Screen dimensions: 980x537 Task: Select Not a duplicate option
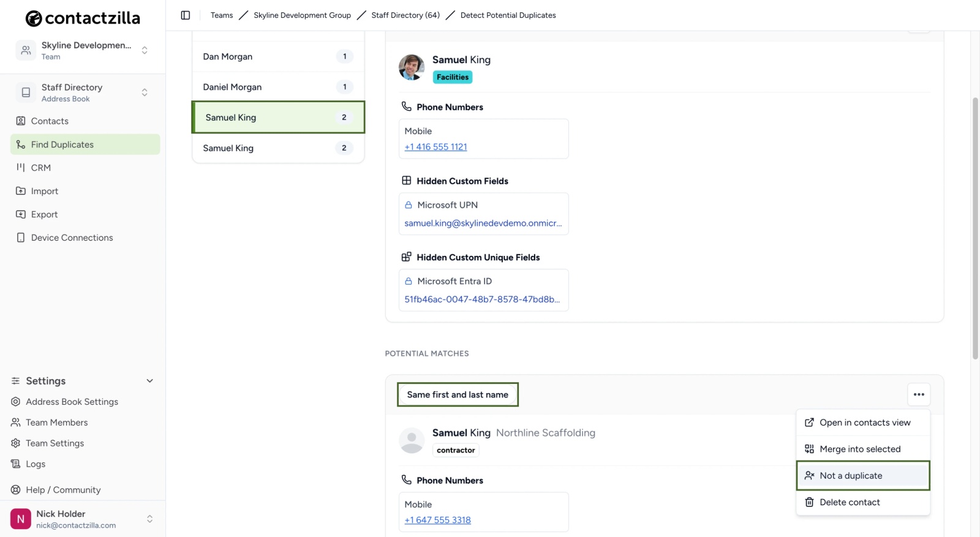[863, 476]
